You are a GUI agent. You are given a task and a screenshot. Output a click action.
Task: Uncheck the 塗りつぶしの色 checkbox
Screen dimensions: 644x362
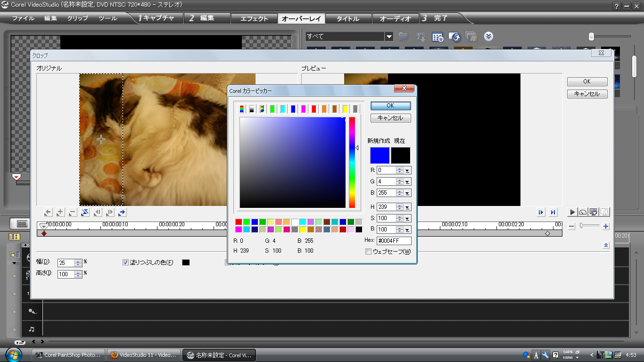[125, 263]
